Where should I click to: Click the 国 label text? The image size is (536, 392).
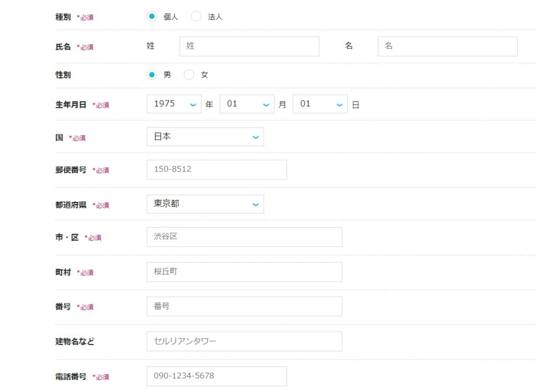[59, 138]
